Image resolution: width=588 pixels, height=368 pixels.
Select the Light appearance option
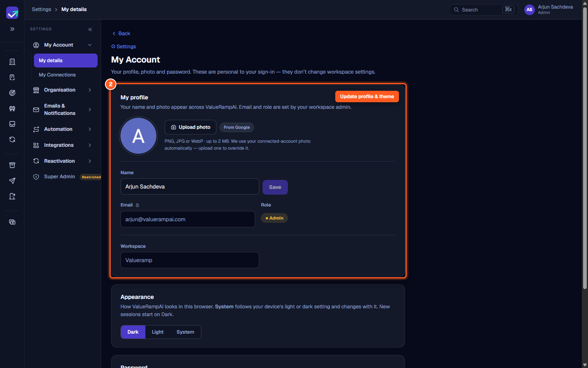click(158, 332)
